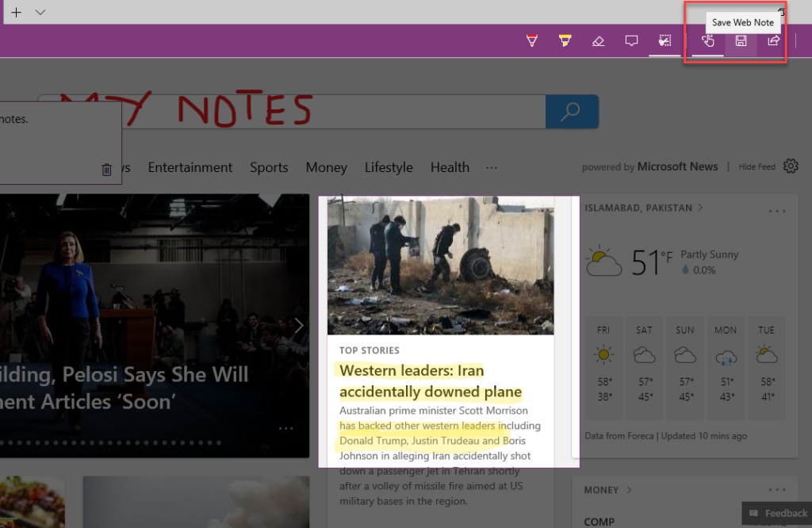
Task: Add a typed note with the comment tool
Action: (631, 41)
